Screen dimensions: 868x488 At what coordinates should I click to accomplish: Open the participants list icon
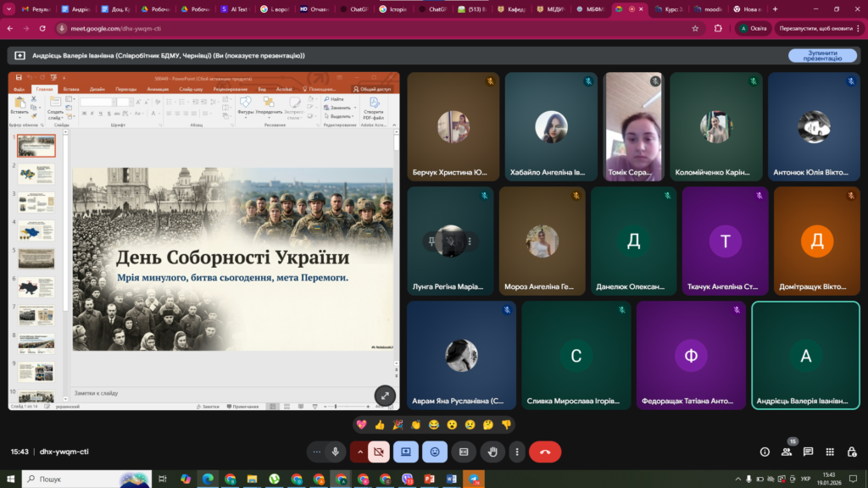point(787,452)
